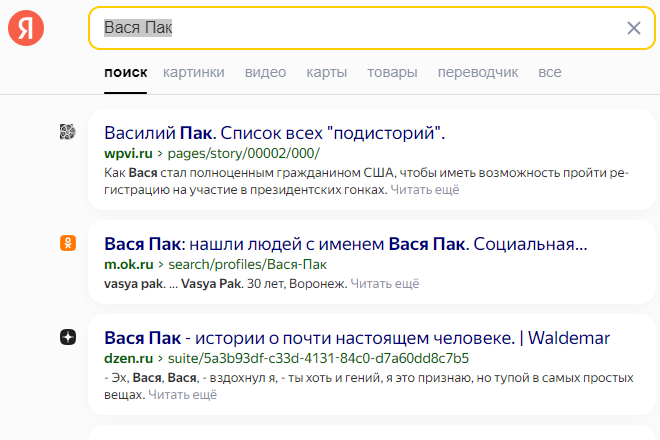
Task: Go to the карты tab
Action: coord(327,72)
